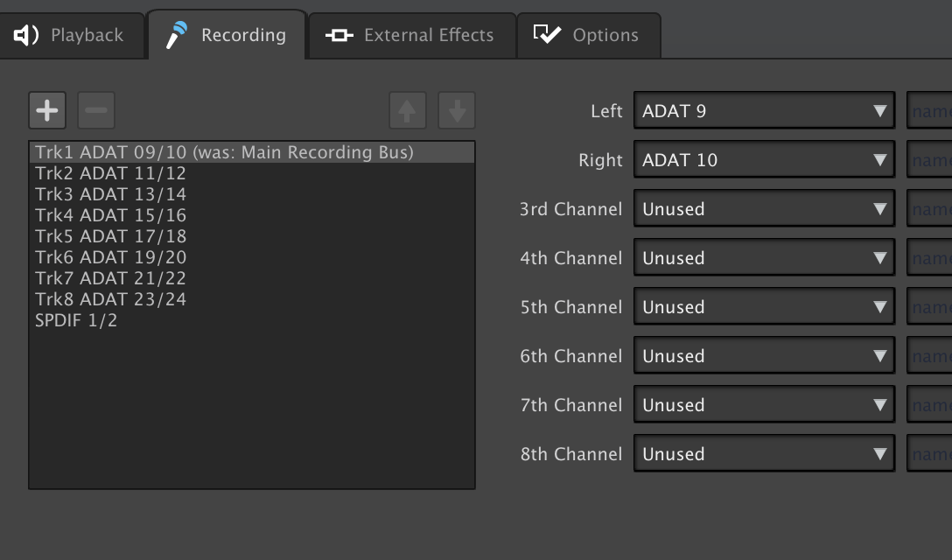Open the 8th Channel dropdown
Image resolution: width=952 pixels, height=560 pixels.
click(764, 454)
